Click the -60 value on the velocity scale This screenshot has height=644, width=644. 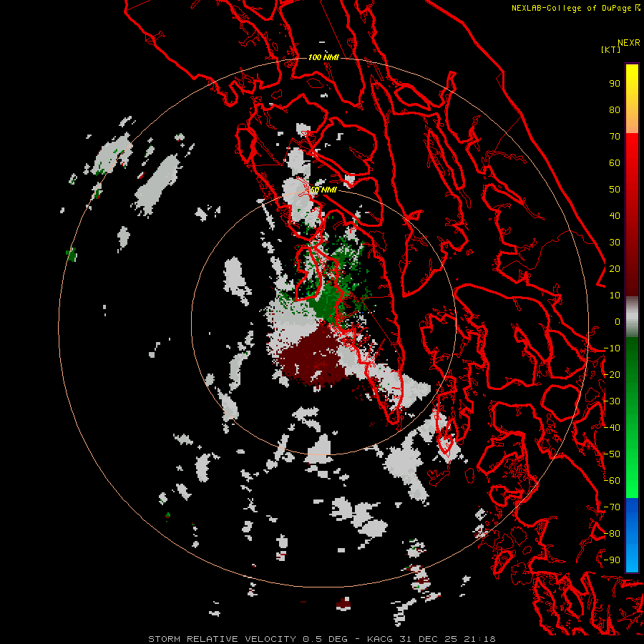[612, 481]
